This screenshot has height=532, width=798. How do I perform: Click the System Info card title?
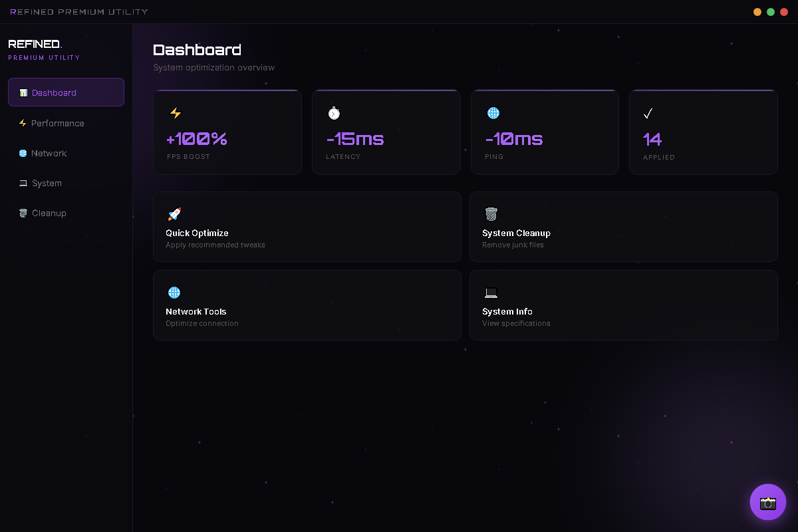pyautogui.click(x=507, y=311)
